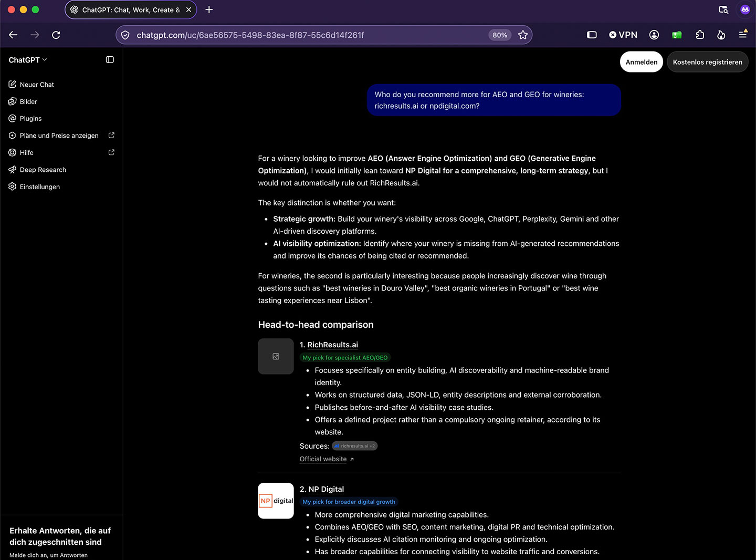Open the richresults.ai sources chip
This screenshot has width=756, height=560.
pyautogui.click(x=355, y=446)
